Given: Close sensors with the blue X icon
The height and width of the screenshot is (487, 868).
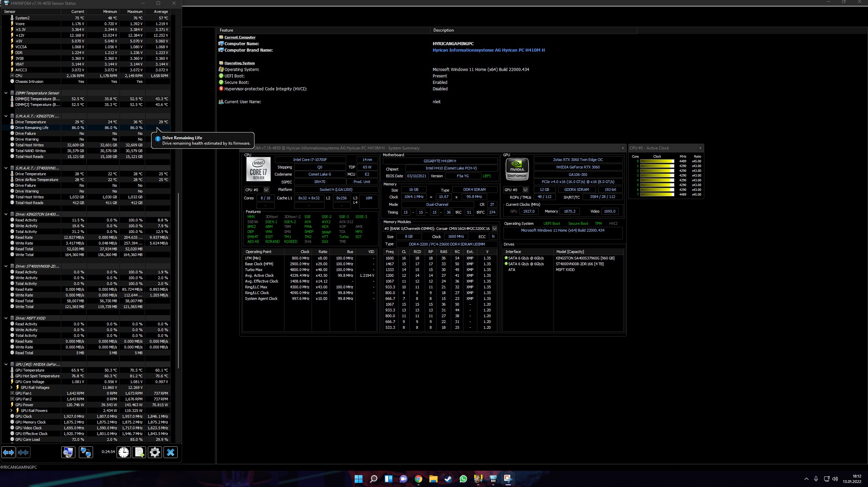Looking at the screenshot, I should tap(171, 452).
